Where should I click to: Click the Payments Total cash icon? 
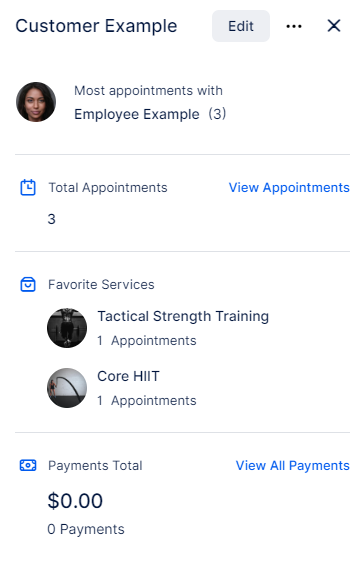click(28, 465)
